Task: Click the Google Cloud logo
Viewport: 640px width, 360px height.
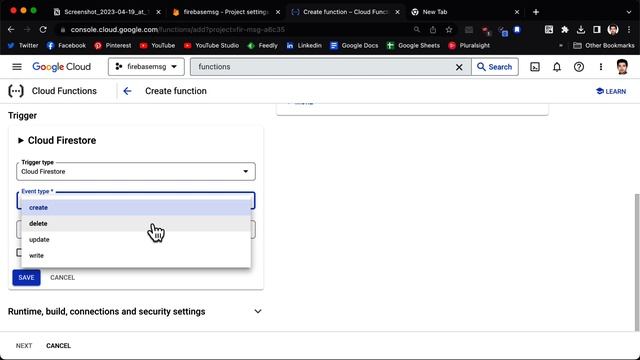Action: pos(61,67)
